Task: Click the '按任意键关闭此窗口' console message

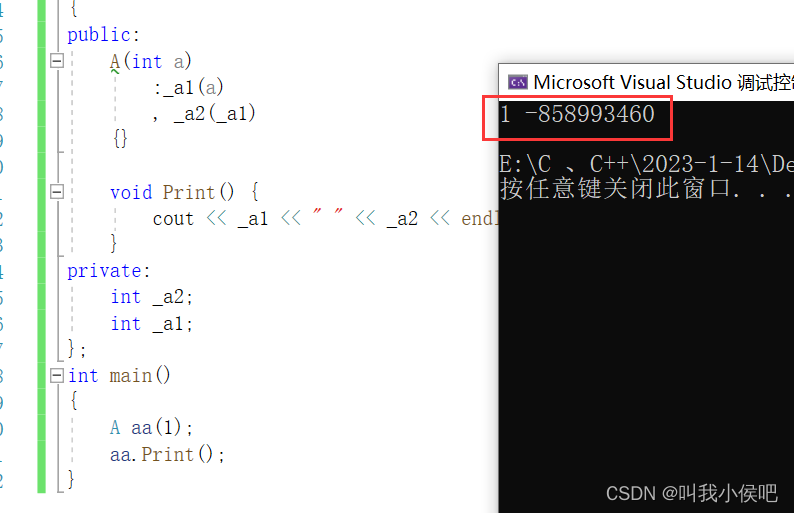Action: pyautogui.click(x=646, y=189)
